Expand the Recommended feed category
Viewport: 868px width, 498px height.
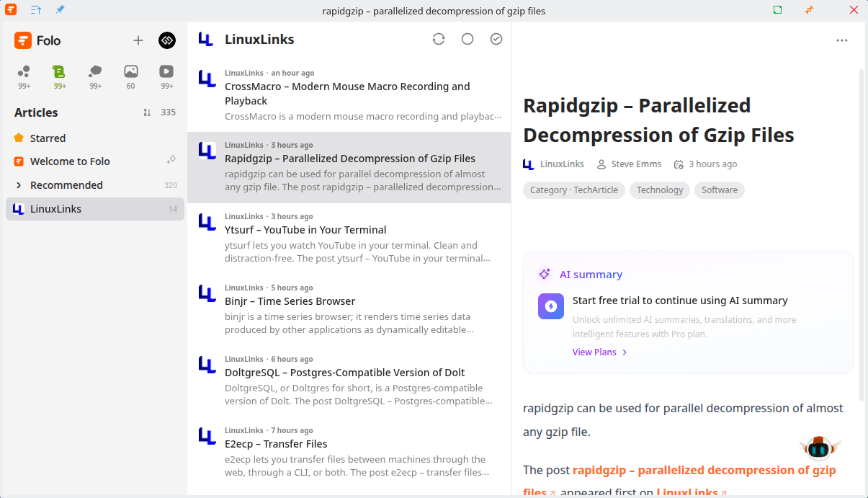tap(19, 185)
